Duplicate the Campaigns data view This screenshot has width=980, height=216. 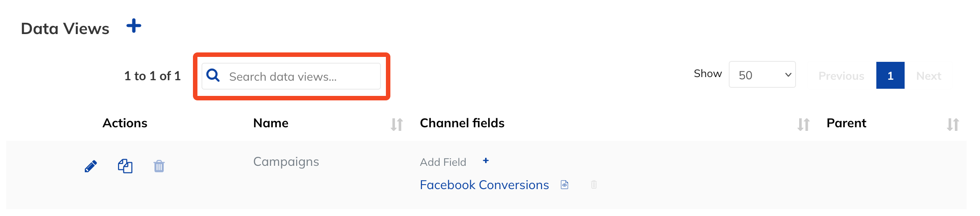[125, 166]
